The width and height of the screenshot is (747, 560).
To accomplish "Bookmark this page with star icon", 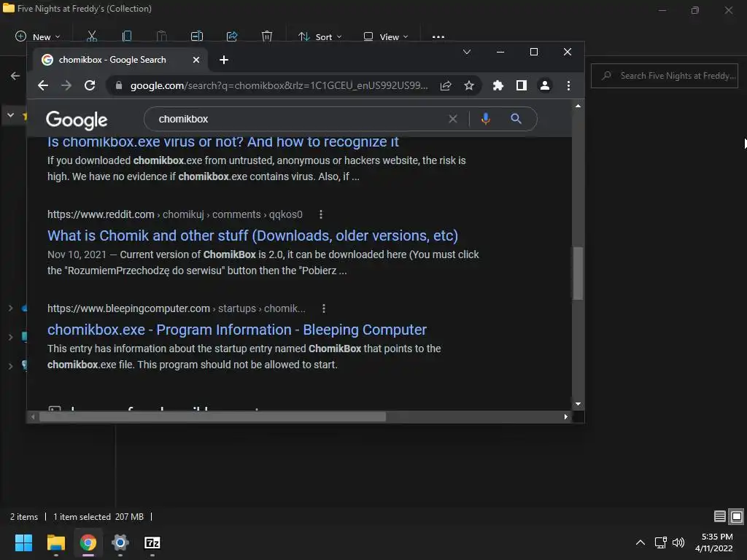I will point(469,85).
